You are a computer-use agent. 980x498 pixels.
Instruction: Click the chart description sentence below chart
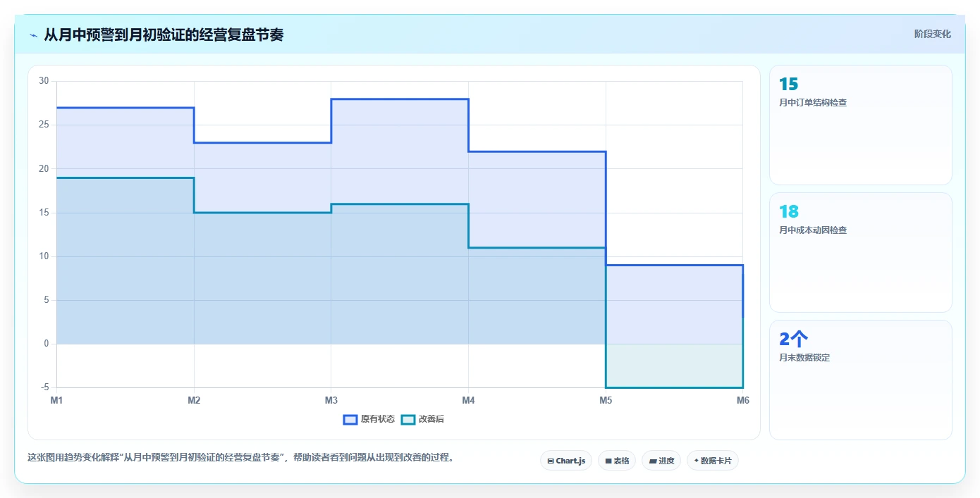pyautogui.click(x=242, y=458)
